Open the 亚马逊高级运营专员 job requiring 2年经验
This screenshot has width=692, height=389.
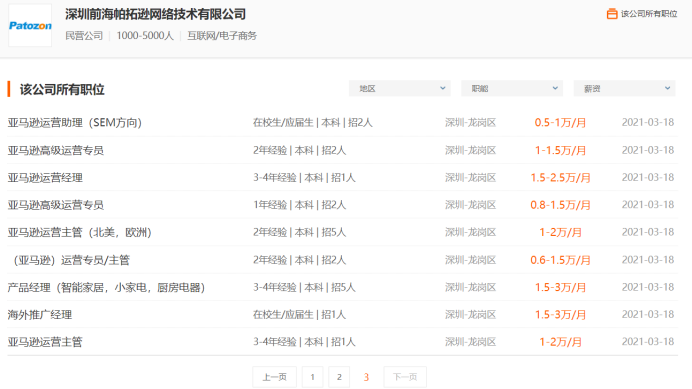click(56, 150)
